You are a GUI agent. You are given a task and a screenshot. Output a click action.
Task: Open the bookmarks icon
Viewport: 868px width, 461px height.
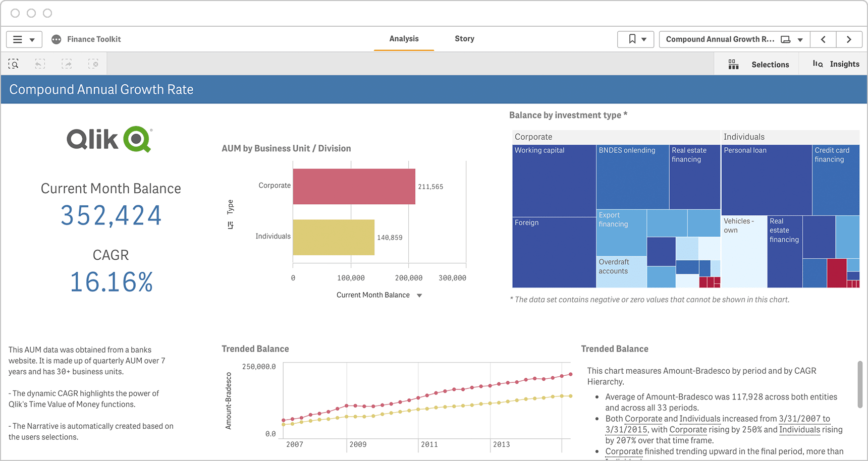coord(632,39)
